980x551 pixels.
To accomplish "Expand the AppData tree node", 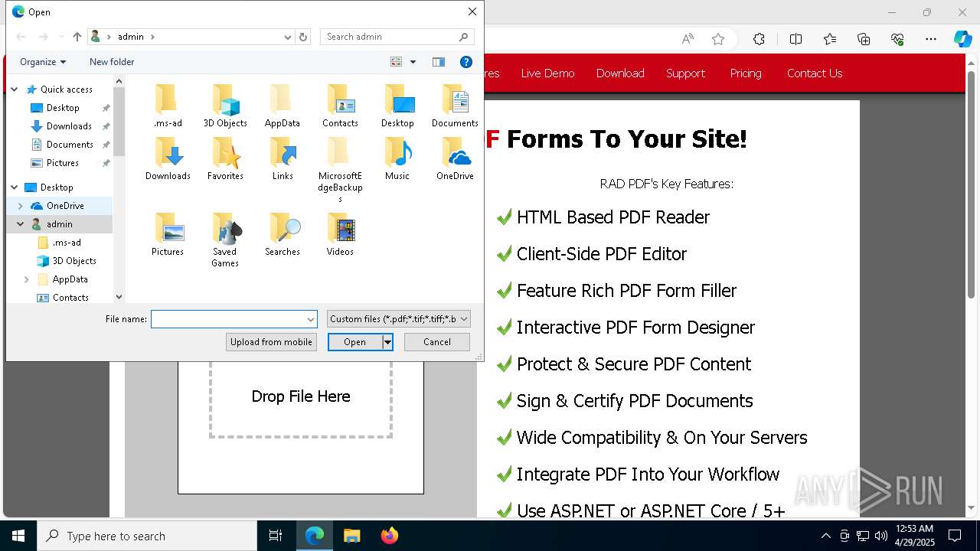I will (27, 279).
